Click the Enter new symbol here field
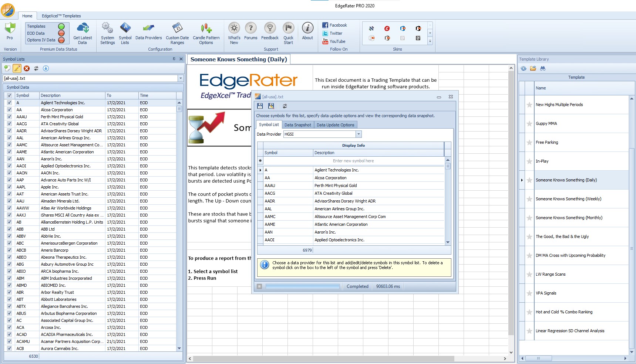This screenshot has height=364, width=636. pos(353,161)
